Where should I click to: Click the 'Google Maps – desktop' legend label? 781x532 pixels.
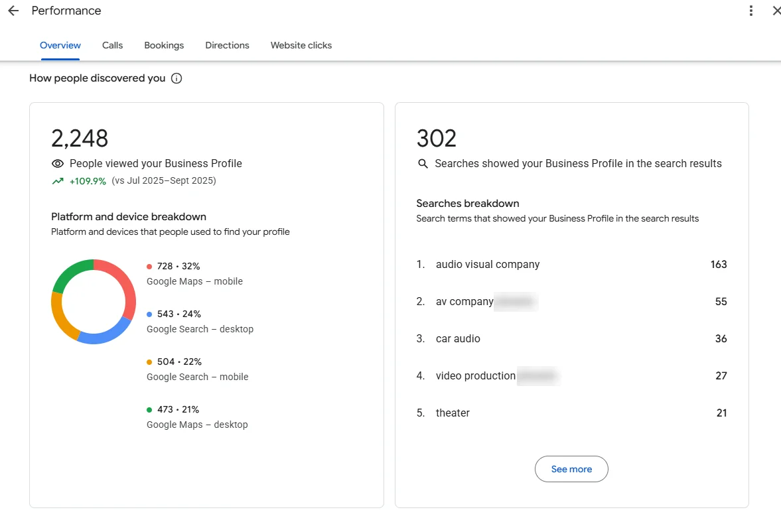pos(197,425)
